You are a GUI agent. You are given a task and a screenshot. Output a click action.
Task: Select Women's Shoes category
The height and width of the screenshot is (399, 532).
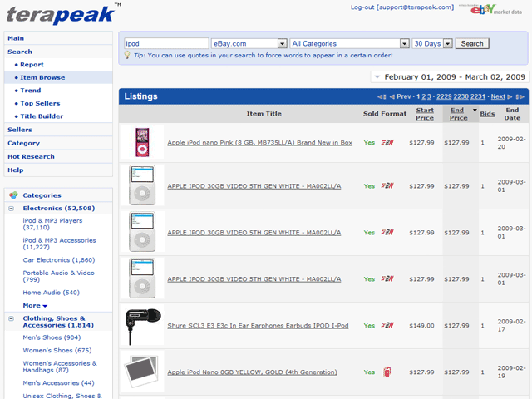(57, 351)
